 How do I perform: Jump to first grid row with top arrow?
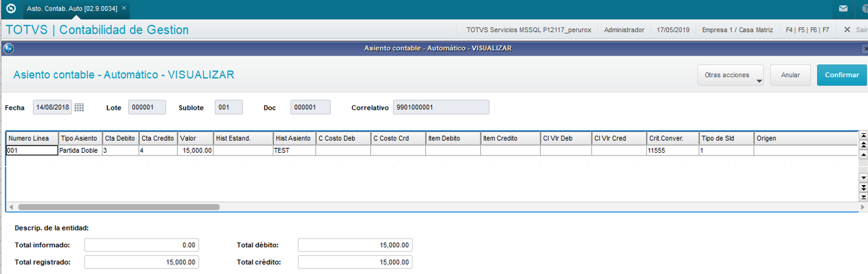pyautogui.click(x=863, y=136)
